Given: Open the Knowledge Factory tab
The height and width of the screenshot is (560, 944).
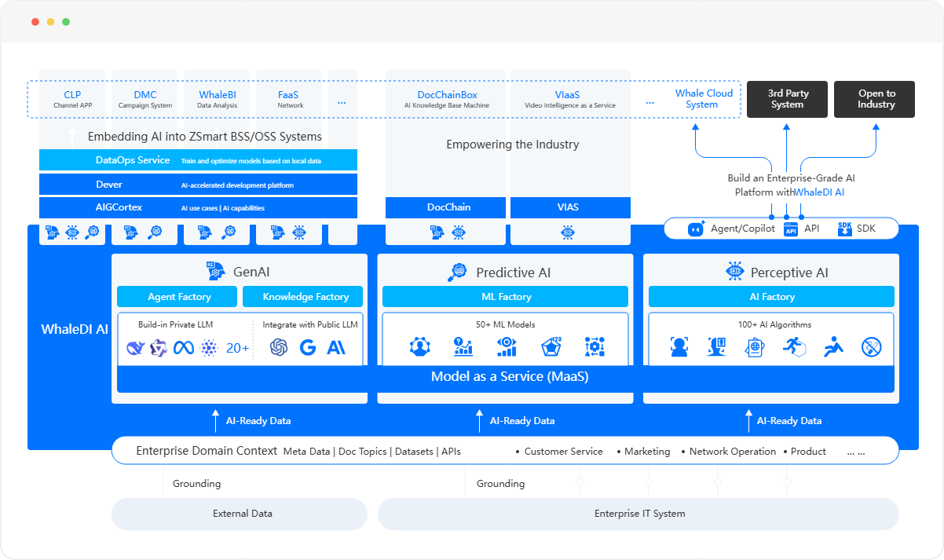Looking at the screenshot, I should pos(302,297).
